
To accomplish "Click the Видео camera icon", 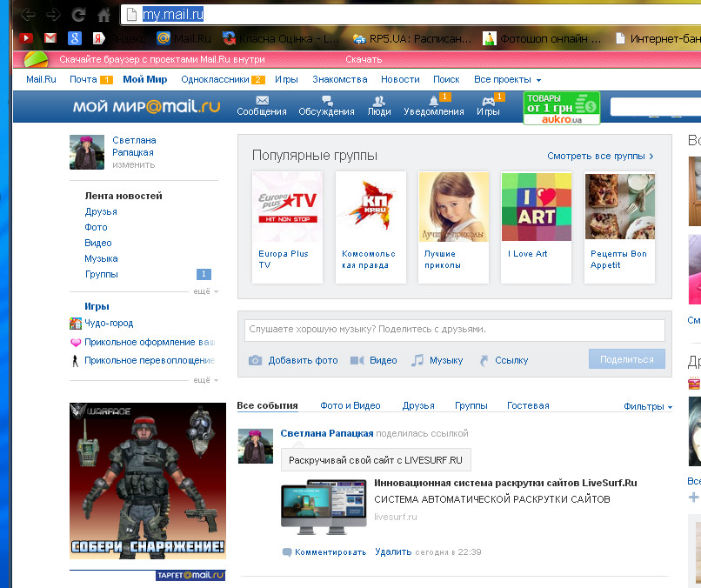I will pyautogui.click(x=357, y=360).
